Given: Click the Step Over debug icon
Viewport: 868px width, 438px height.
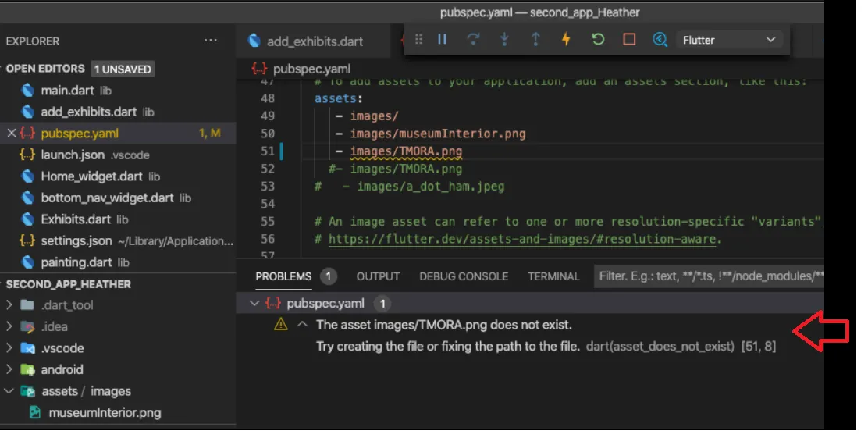Looking at the screenshot, I should tap(473, 39).
